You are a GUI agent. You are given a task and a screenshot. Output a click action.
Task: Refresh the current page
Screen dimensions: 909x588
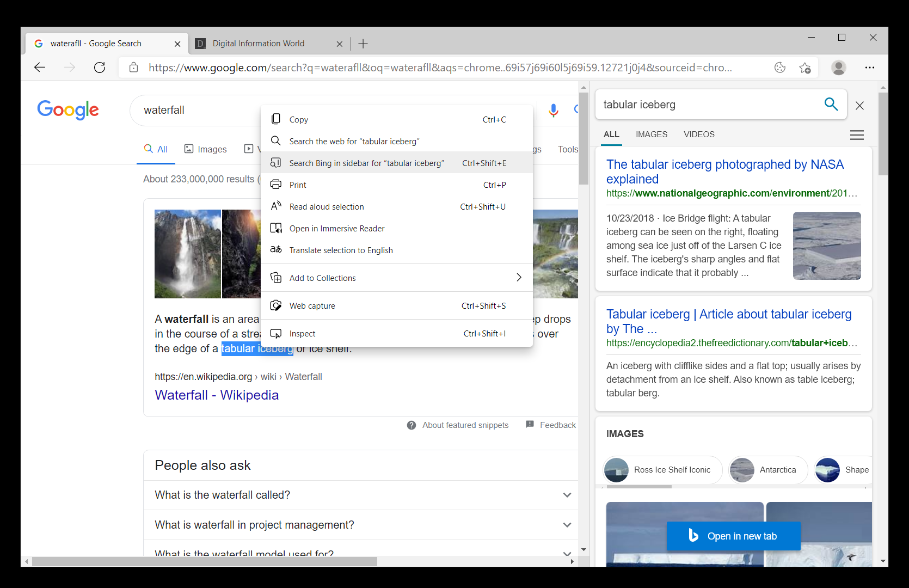tap(100, 68)
